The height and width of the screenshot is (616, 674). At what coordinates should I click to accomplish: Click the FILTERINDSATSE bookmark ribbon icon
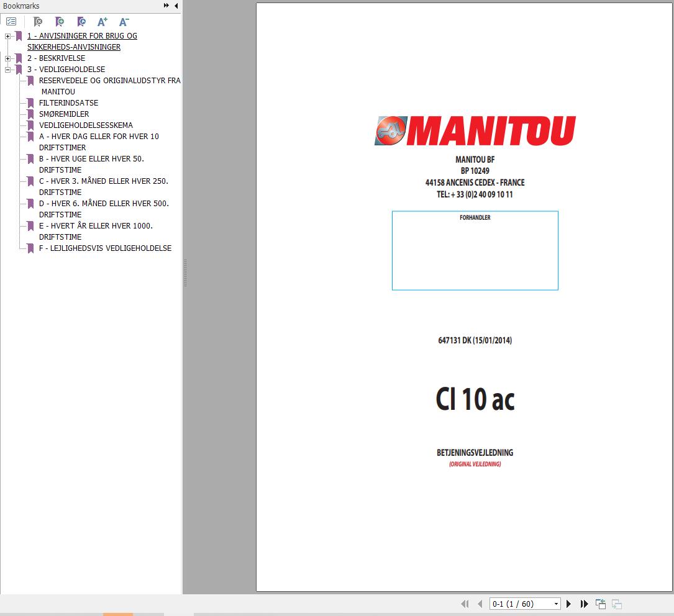(30, 102)
